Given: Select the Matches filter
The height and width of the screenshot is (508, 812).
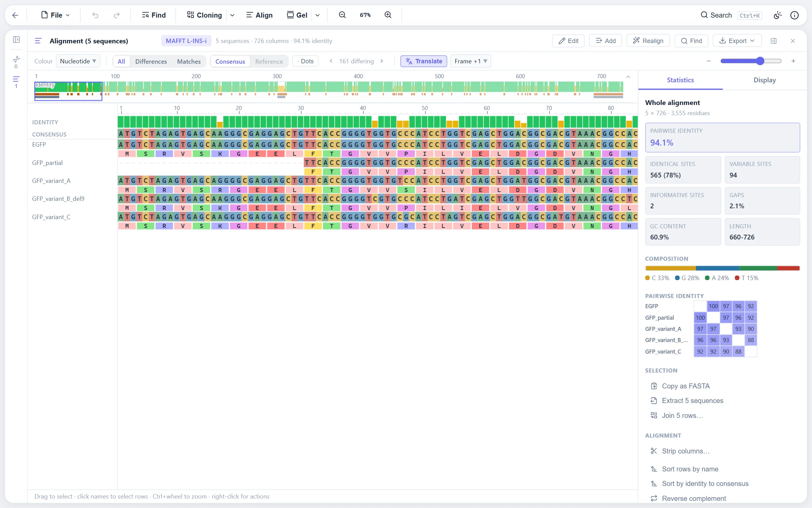Looking at the screenshot, I should click(x=189, y=61).
